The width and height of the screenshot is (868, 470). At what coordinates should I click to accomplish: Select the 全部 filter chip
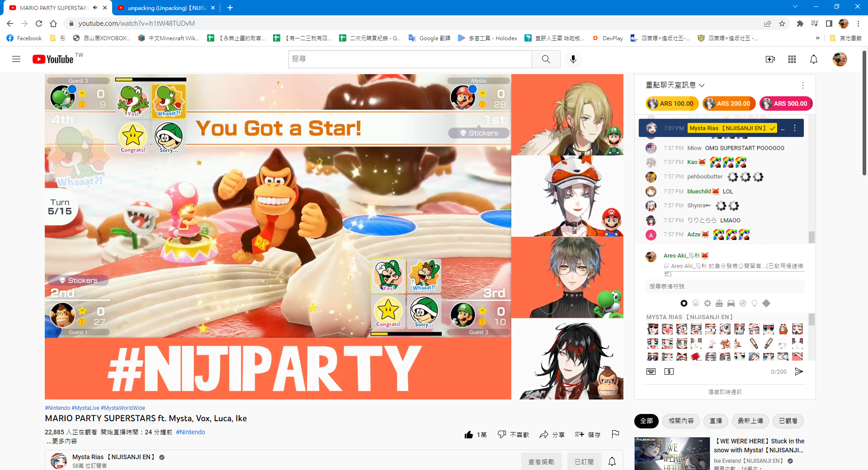646,421
